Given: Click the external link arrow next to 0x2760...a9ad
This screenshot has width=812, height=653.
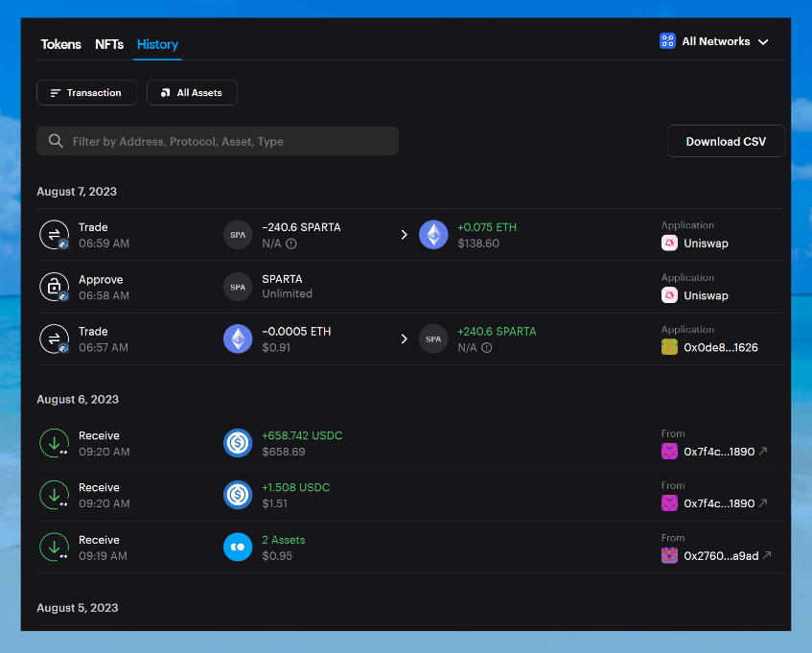Looking at the screenshot, I should (766, 556).
